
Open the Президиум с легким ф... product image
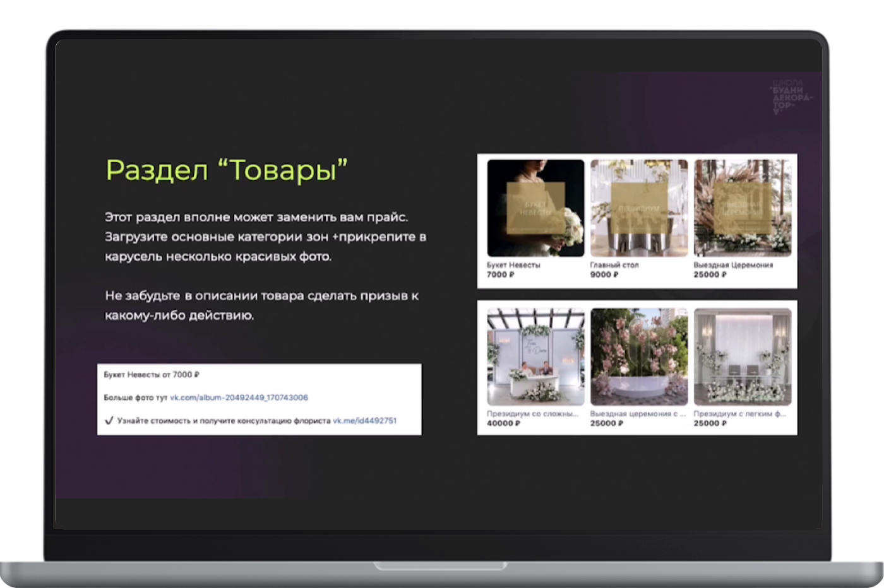click(743, 356)
